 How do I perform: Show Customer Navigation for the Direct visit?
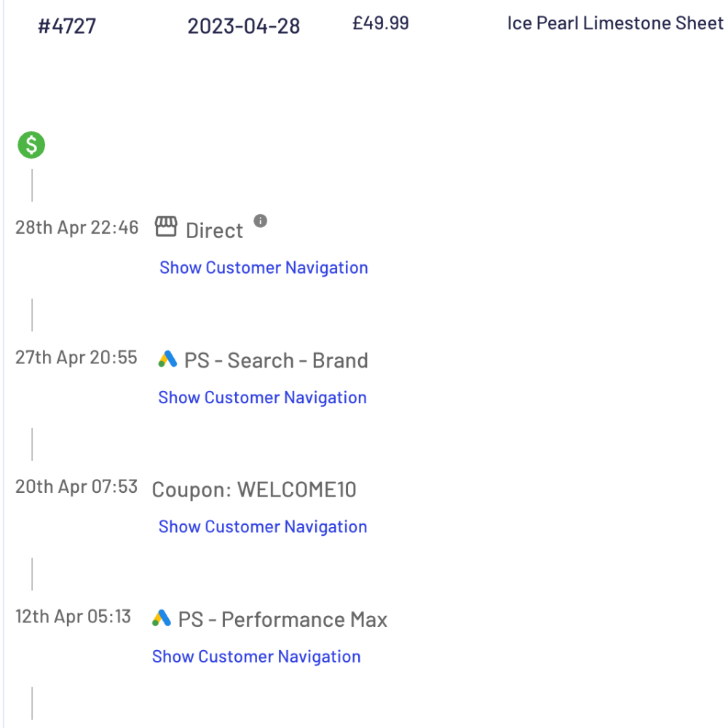click(264, 267)
